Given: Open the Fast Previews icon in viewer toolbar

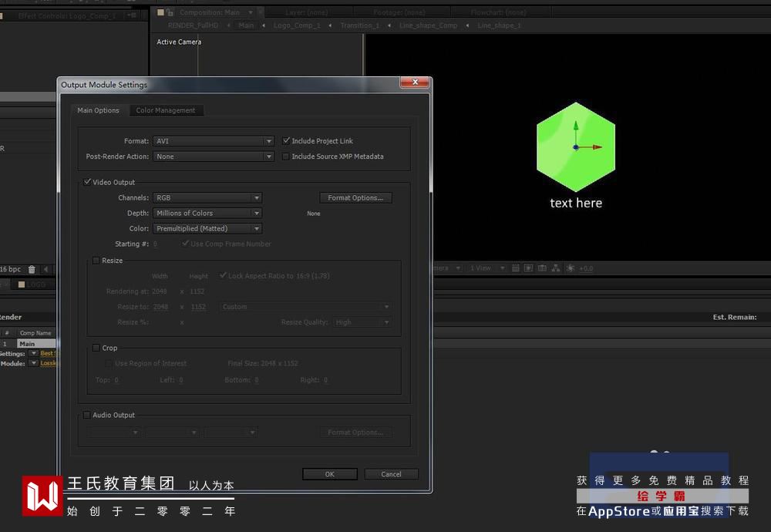Looking at the screenshot, I should [x=529, y=268].
